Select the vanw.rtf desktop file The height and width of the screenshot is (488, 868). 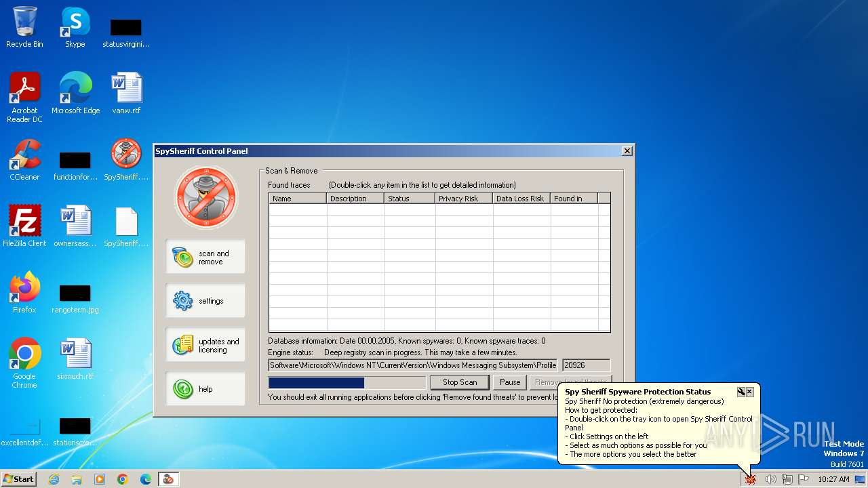[x=126, y=94]
